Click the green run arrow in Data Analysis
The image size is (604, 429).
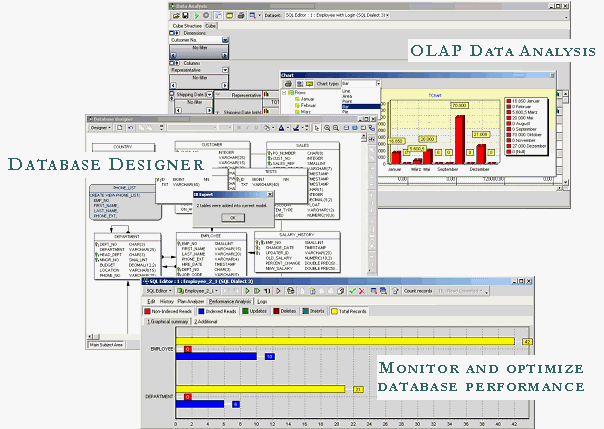point(197,16)
